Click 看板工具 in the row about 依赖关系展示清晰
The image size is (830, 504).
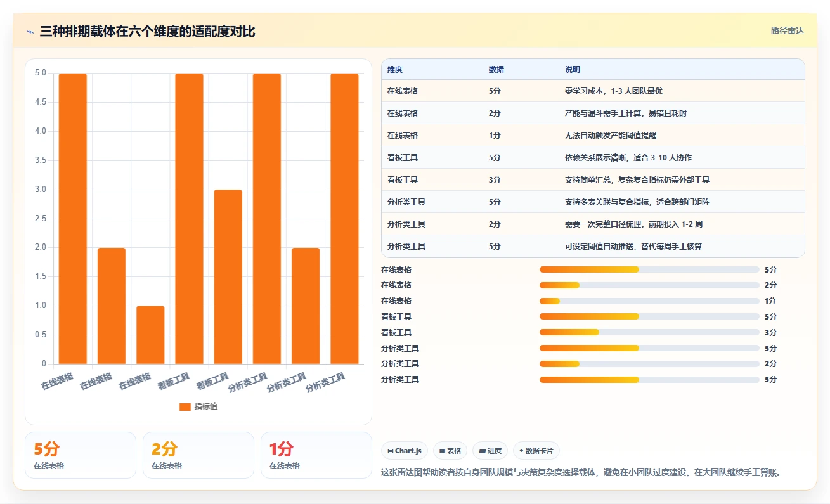point(403,158)
